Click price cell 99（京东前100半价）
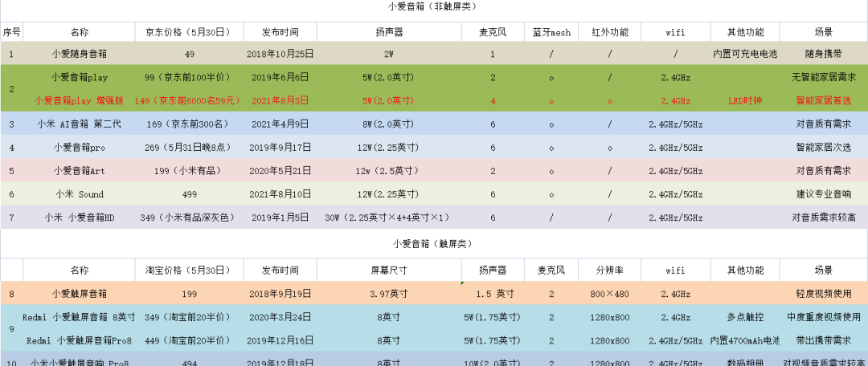The width and height of the screenshot is (868, 366). 189,77
